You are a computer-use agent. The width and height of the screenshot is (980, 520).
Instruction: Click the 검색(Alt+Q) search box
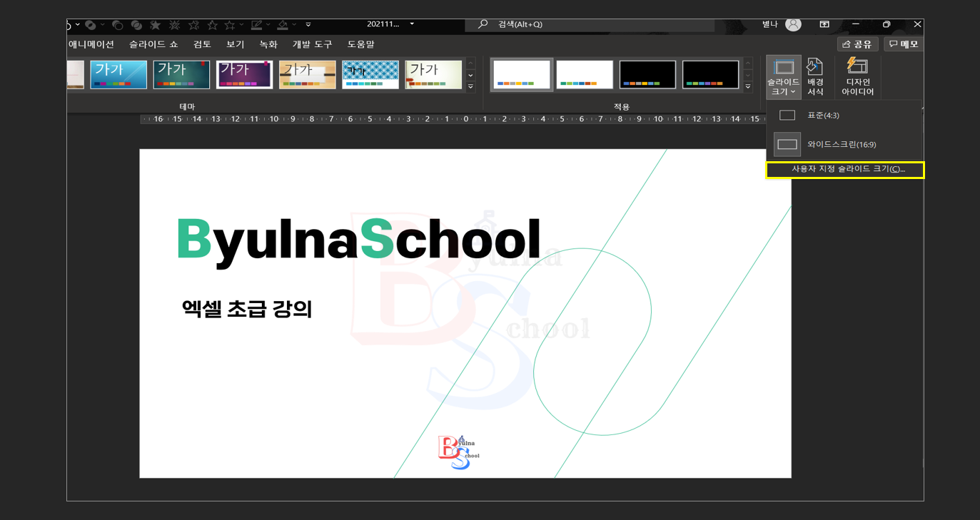(590, 25)
